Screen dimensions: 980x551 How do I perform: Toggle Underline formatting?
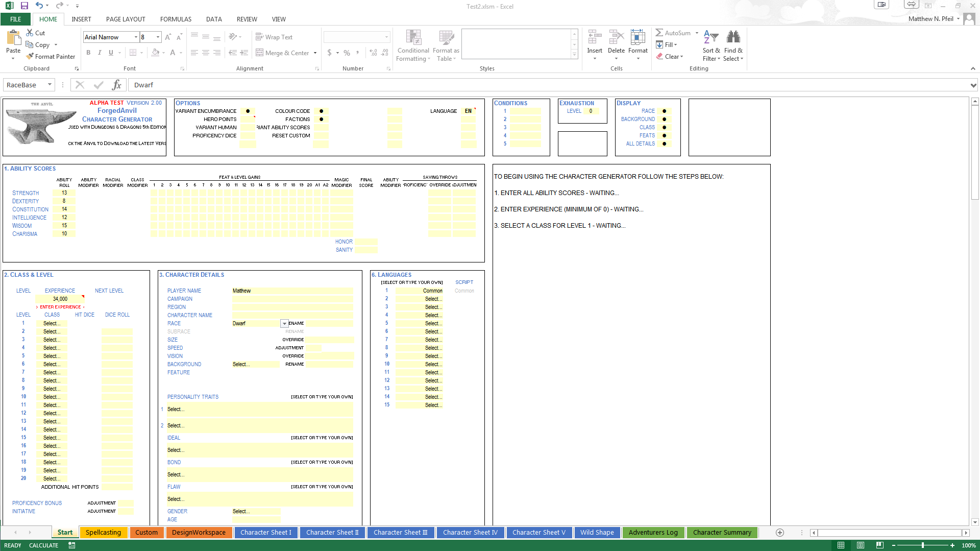(x=111, y=53)
